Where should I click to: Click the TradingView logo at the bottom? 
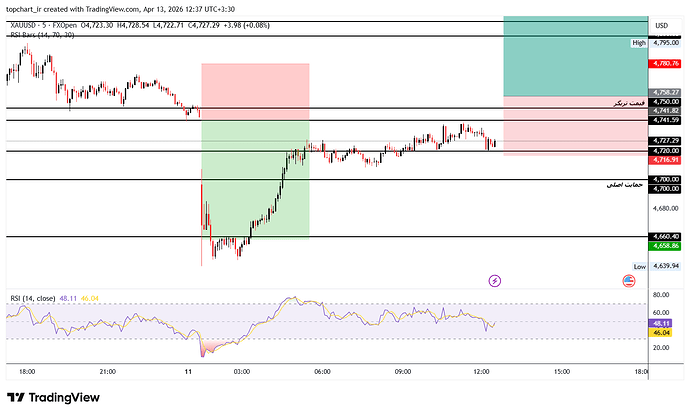click(x=53, y=398)
